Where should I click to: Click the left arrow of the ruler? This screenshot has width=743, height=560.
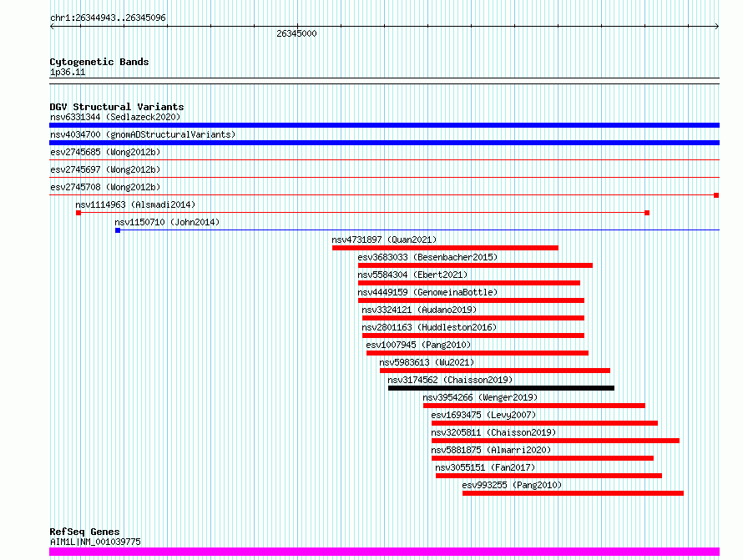52,27
